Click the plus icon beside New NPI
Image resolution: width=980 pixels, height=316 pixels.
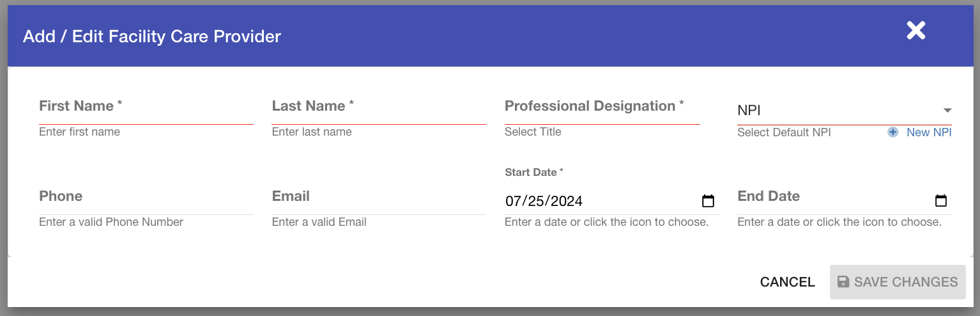click(x=893, y=132)
